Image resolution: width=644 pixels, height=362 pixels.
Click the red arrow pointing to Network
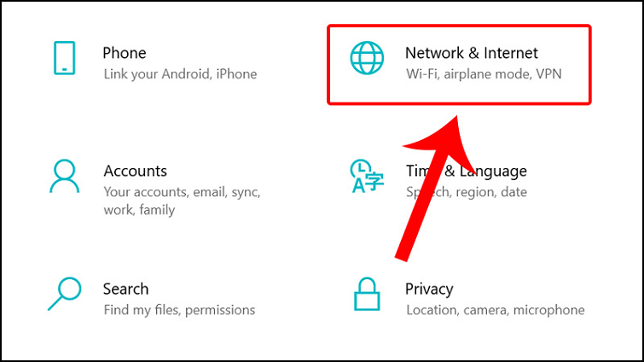coord(435,185)
